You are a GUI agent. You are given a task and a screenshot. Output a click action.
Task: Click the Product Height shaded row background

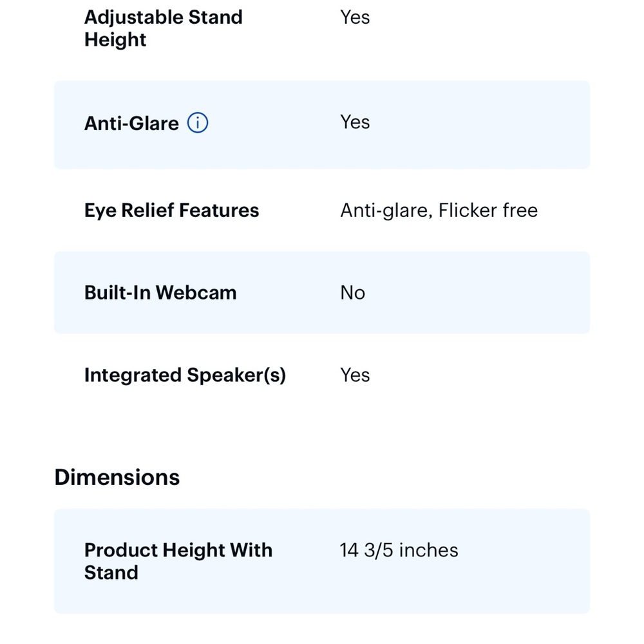click(x=322, y=561)
